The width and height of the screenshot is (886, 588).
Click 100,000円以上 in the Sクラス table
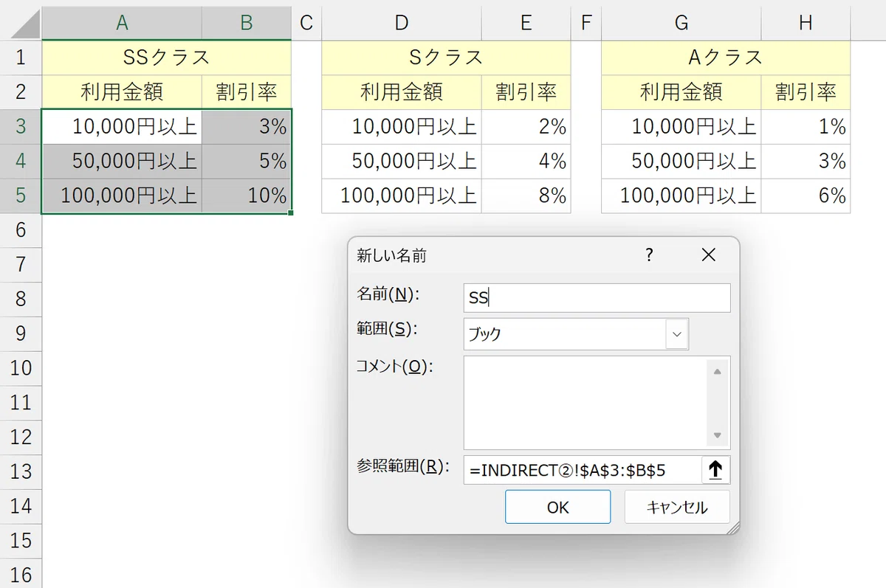(x=402, y=196)
